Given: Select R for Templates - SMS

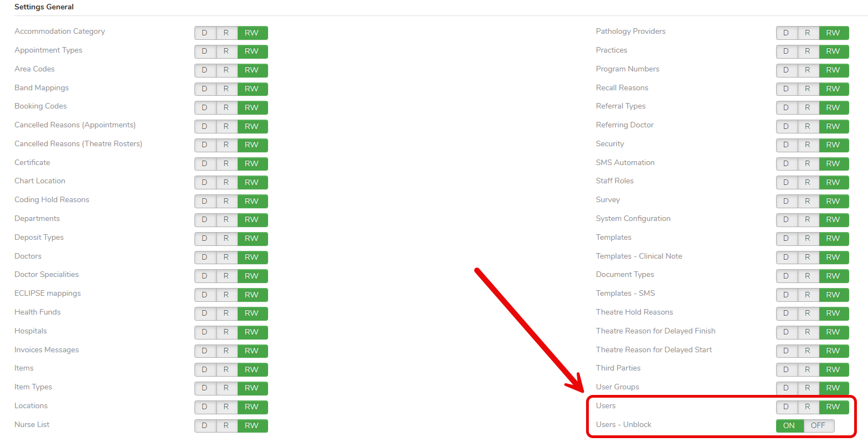Looking at the screenshot, I should click(808, 295).
